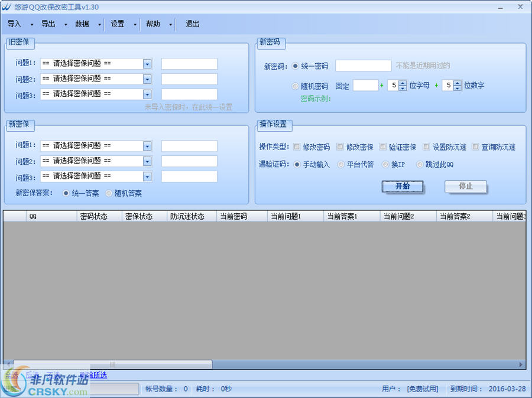Select 平台代答 captcha option

[x=340, y=164]
